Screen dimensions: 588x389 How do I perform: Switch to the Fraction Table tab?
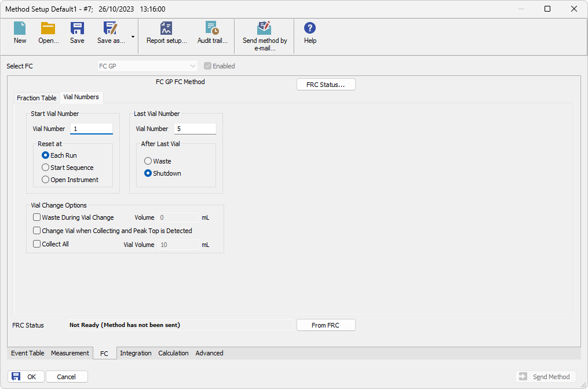[x=36, y=98]
